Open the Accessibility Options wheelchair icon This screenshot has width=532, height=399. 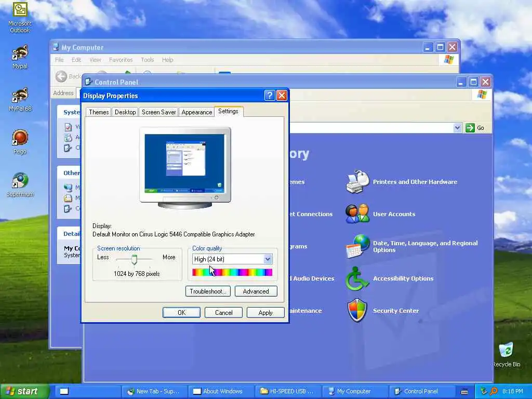click(x=356, y=278)
